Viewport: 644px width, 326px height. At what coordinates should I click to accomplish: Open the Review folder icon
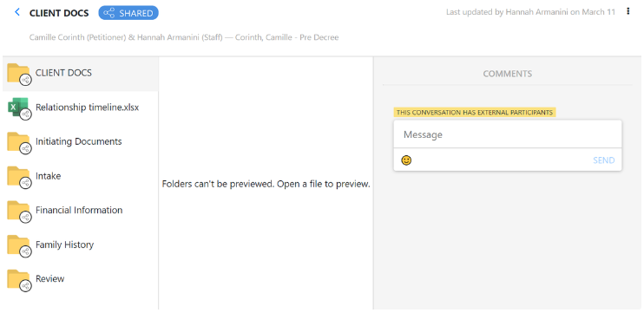point(19,280)
